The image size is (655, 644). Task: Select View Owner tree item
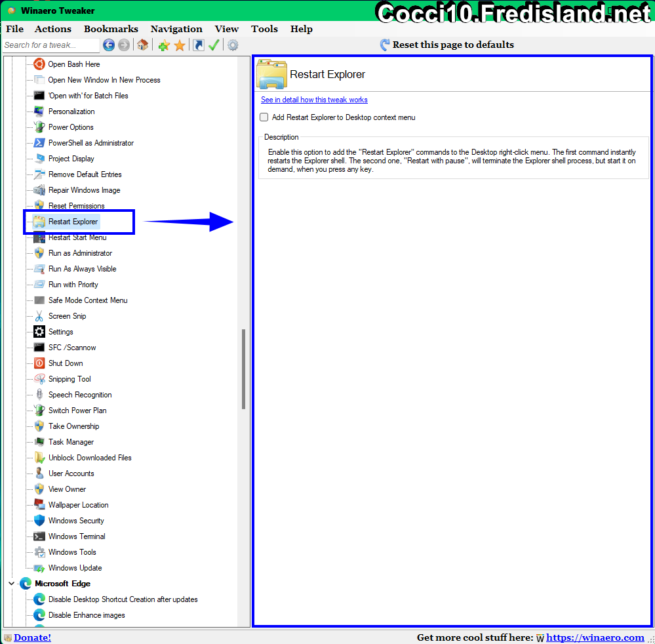[67, 489]
